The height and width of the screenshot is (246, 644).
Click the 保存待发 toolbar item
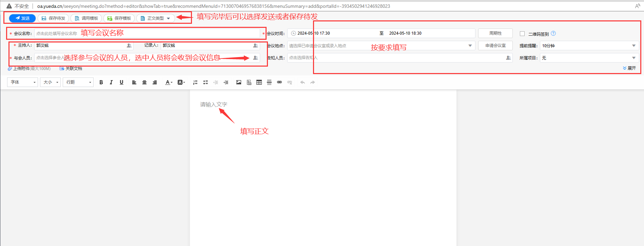(x=53, y=18)
